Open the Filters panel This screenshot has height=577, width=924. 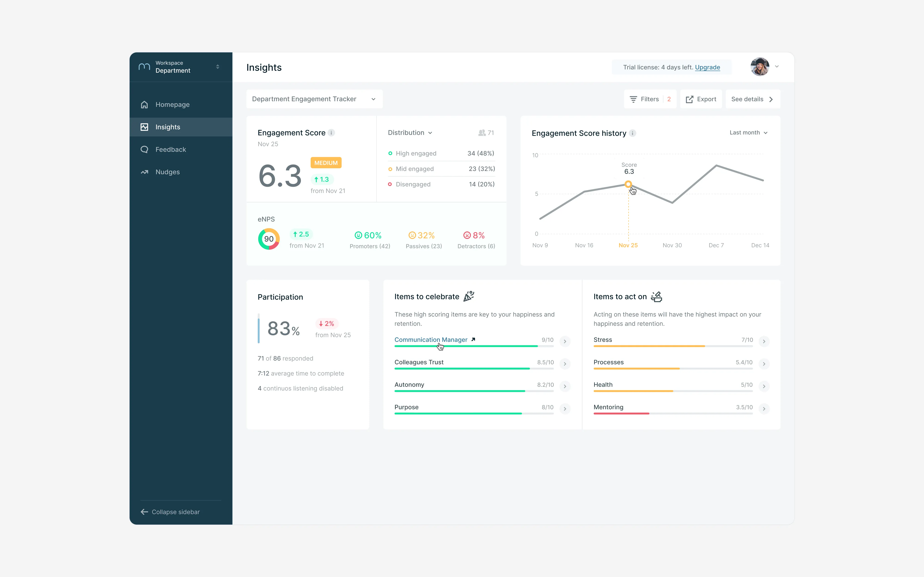[x=650, y=99]
